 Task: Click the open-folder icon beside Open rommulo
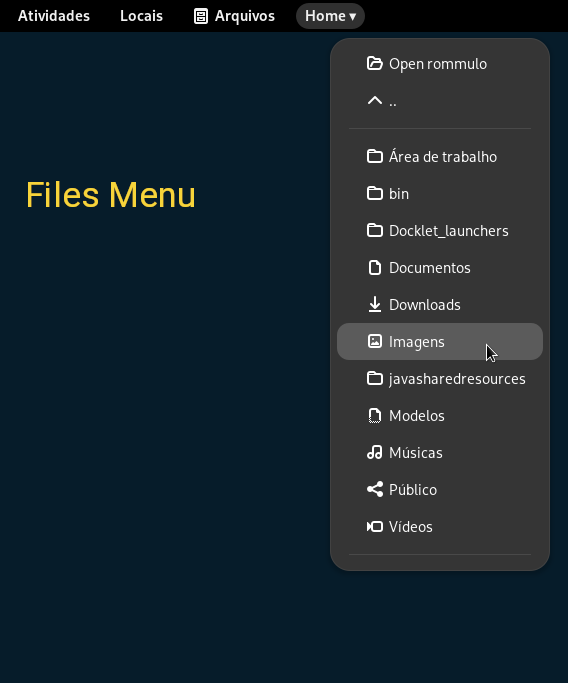[x=375, y=64]
